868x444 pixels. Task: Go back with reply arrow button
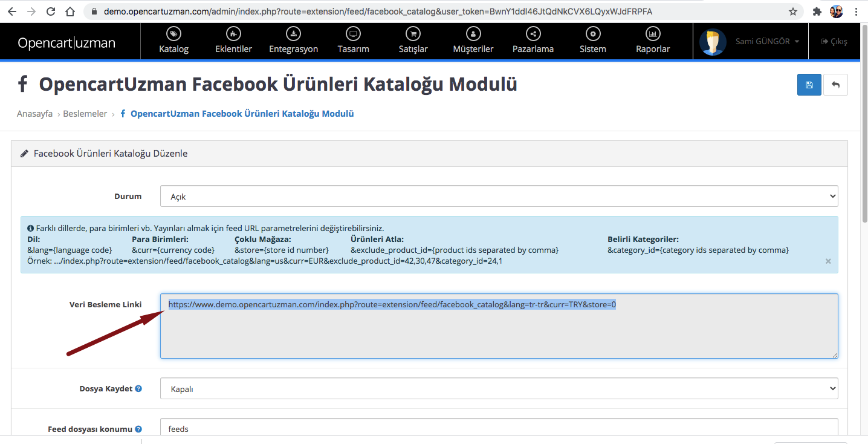point(835,85)
